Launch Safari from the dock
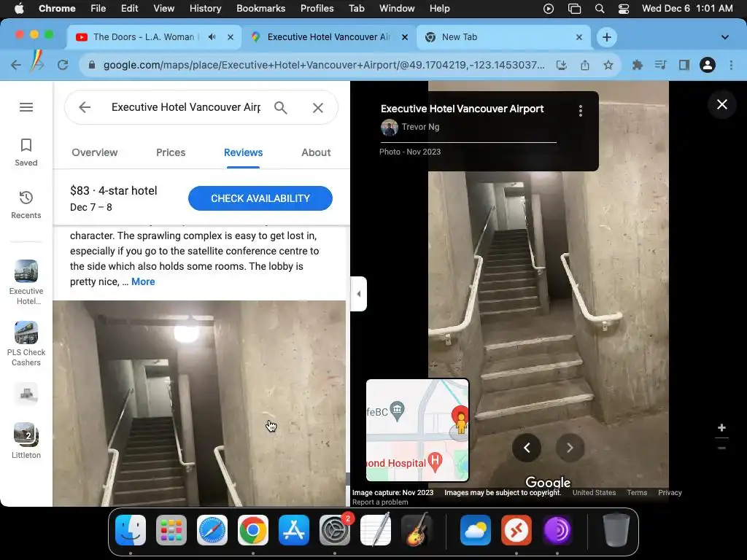The image size is (747, 560). 212,530
